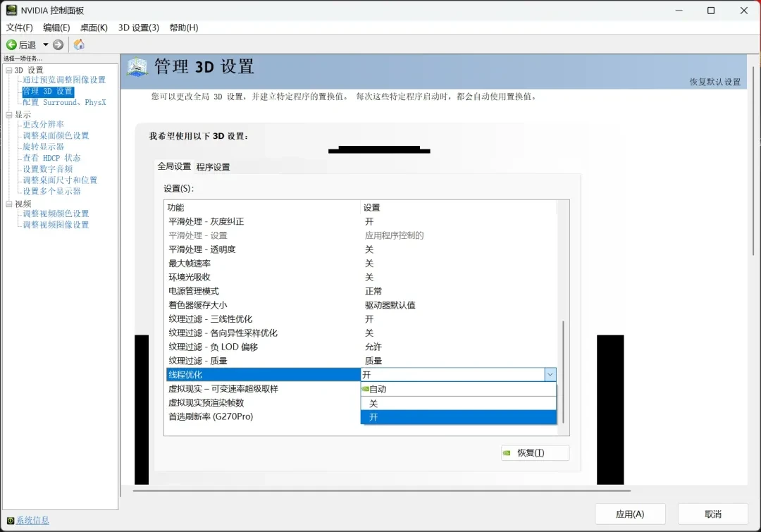Switch to the 全局设置 tab
Image resolution: width=761 pixels, height=532 pixels.
point(174,166)
